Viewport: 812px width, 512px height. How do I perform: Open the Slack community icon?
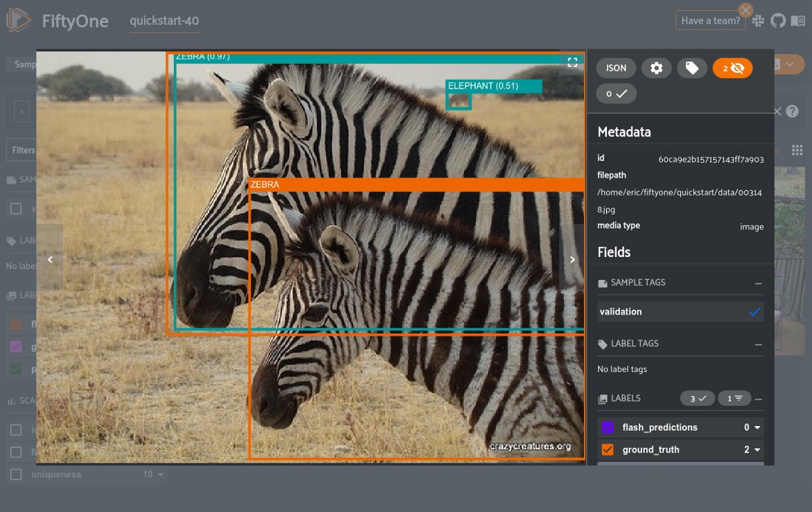point(759,21)
